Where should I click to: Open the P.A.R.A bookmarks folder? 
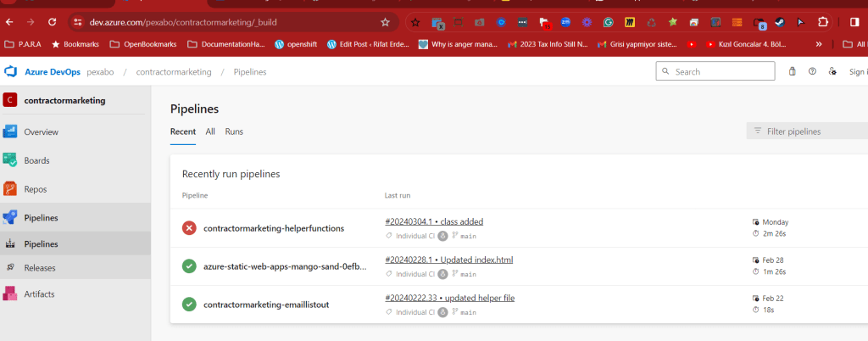coord(23,44)
